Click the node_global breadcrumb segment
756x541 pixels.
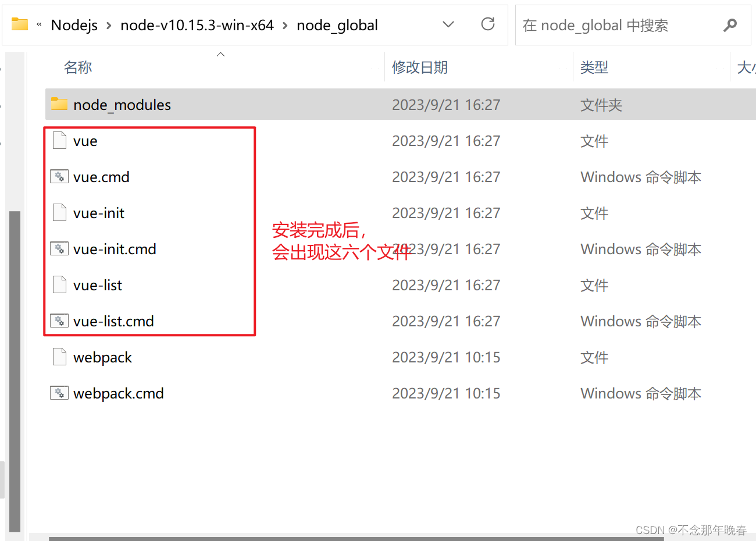tap(337, 25)
